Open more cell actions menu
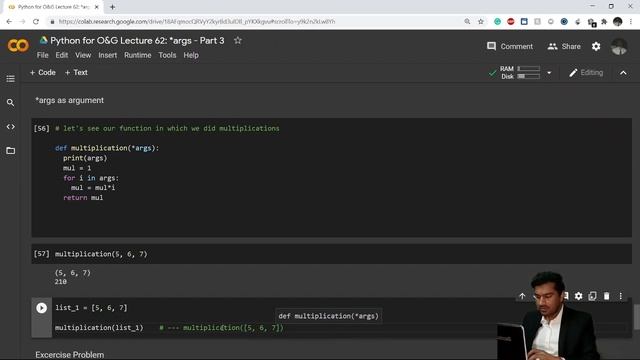Image resolution: width=640 pixels, height=360 pixels. click(x=620, y=296)
